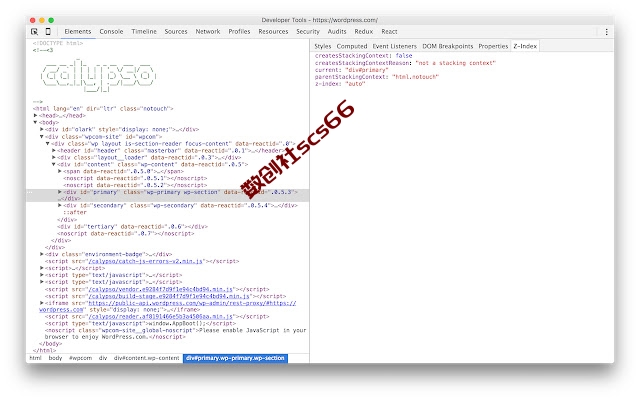Screen dimensions: 640x400
Task: Open the Resources panel tab
Action: pyautogui.click(x=273, y=31)
